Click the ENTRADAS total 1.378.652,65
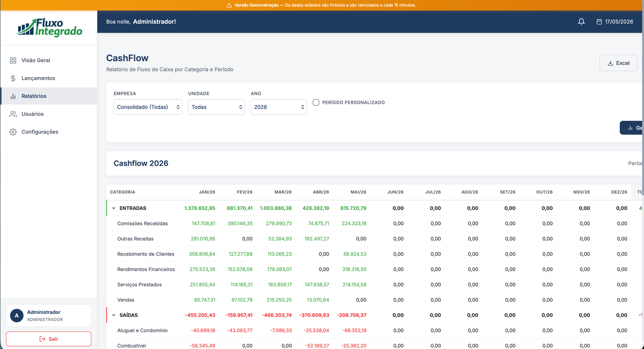This screenshot has height=349, width=644. [x=200, y=208]
